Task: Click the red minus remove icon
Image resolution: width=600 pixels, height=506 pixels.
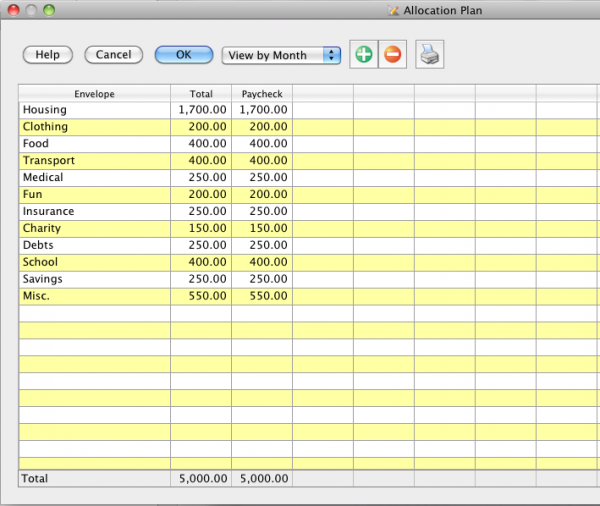Action: pos(392,55)
